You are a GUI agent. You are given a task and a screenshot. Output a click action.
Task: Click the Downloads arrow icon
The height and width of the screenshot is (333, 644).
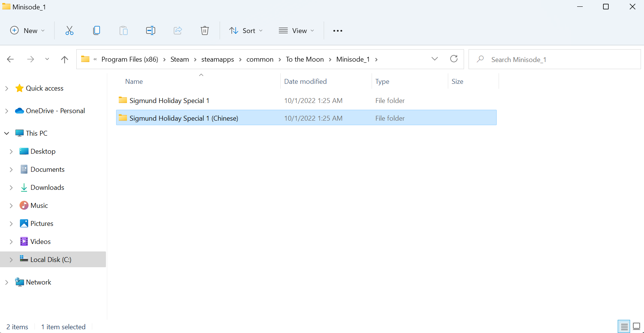point(24,188)
